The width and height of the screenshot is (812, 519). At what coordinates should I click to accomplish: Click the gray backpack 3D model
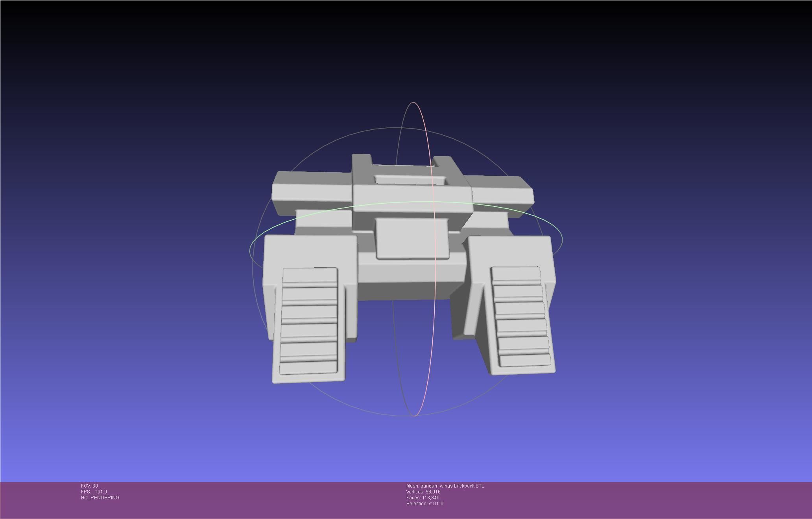(409, 269)
